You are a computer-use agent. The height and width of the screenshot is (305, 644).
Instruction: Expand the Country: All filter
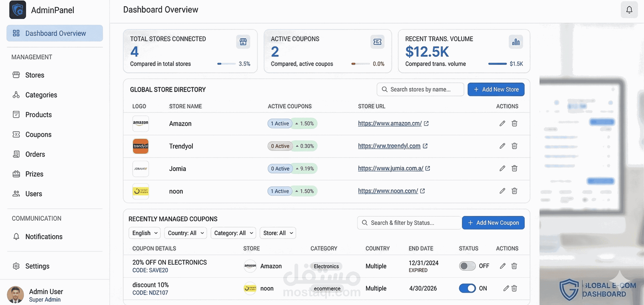[x=185, y=233]
